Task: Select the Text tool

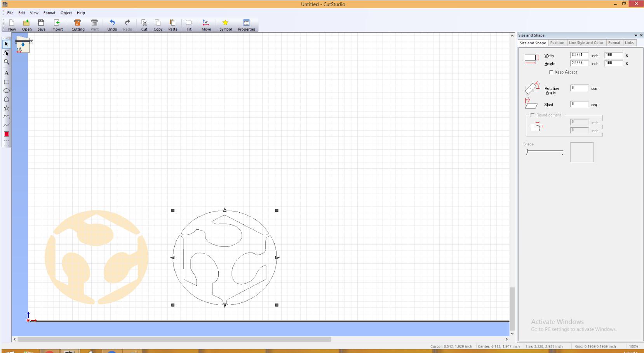Action: pyautogui.click(x=7, y=73)
